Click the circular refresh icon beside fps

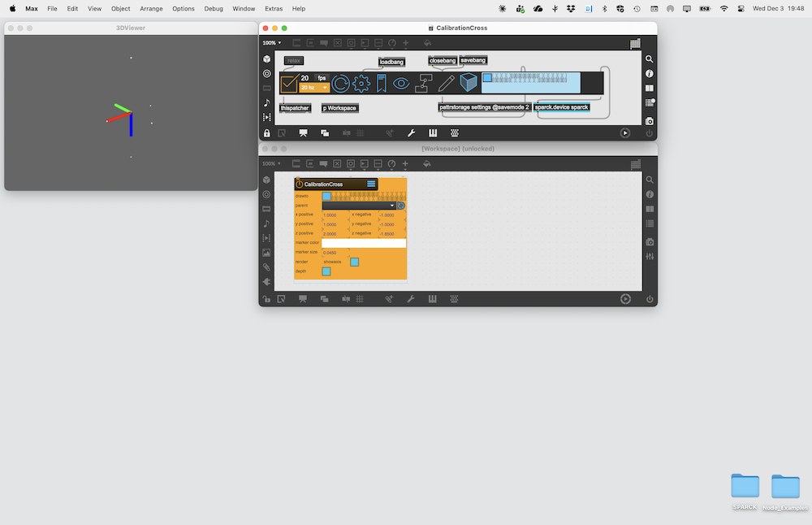click(340, 83)
